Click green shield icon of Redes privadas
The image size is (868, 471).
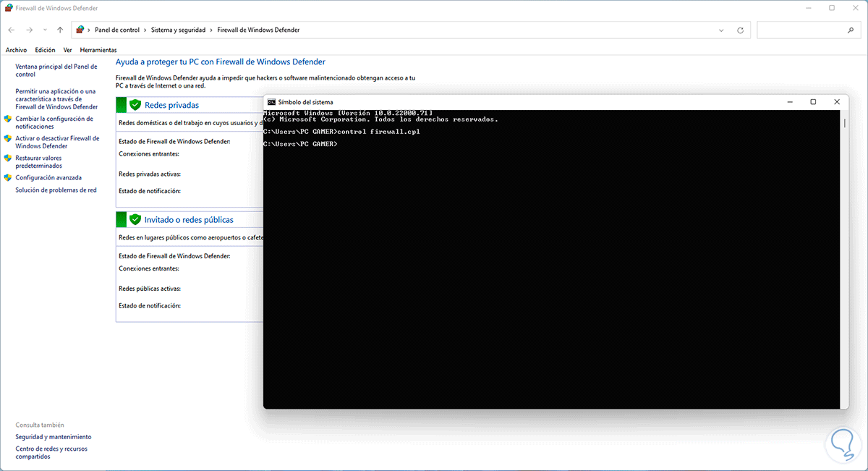[135, 105]
